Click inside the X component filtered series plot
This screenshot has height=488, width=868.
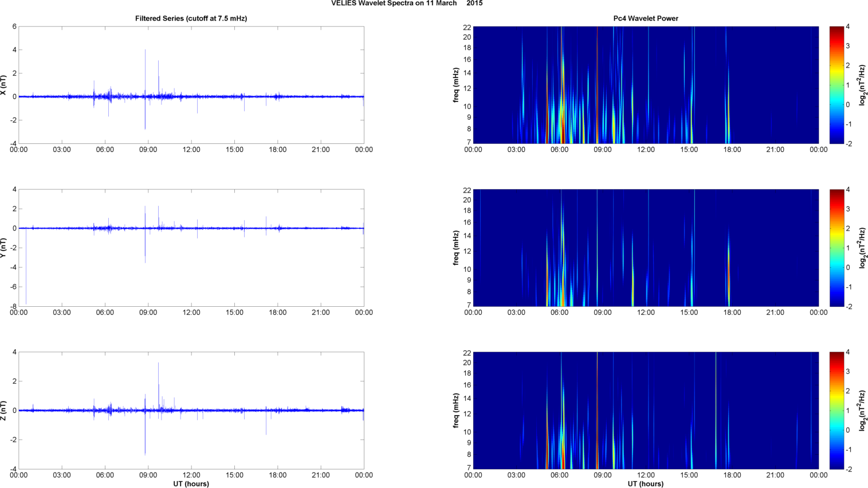coord(191,85)
